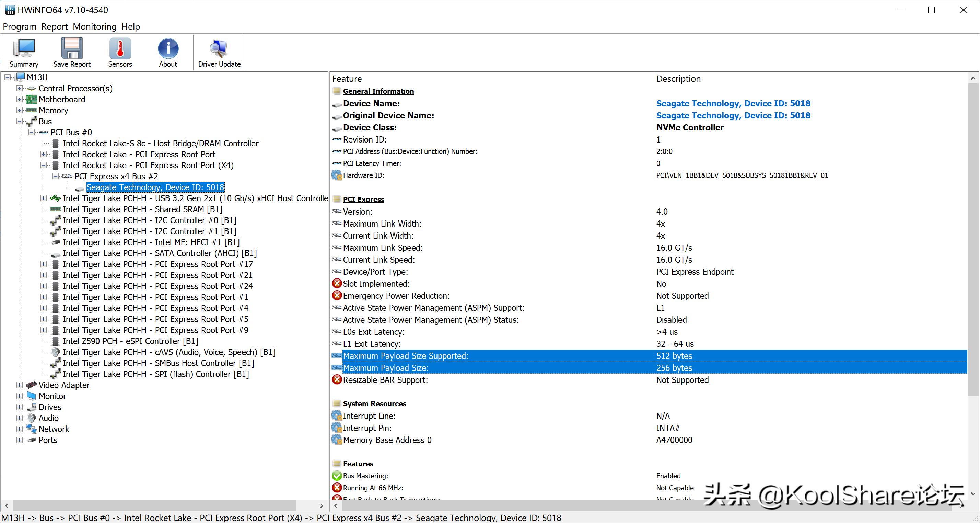This screenshot has height=523, width=980.
Task: Select the Maximum Payload Size Supported row
Action: tap(406, 356)
